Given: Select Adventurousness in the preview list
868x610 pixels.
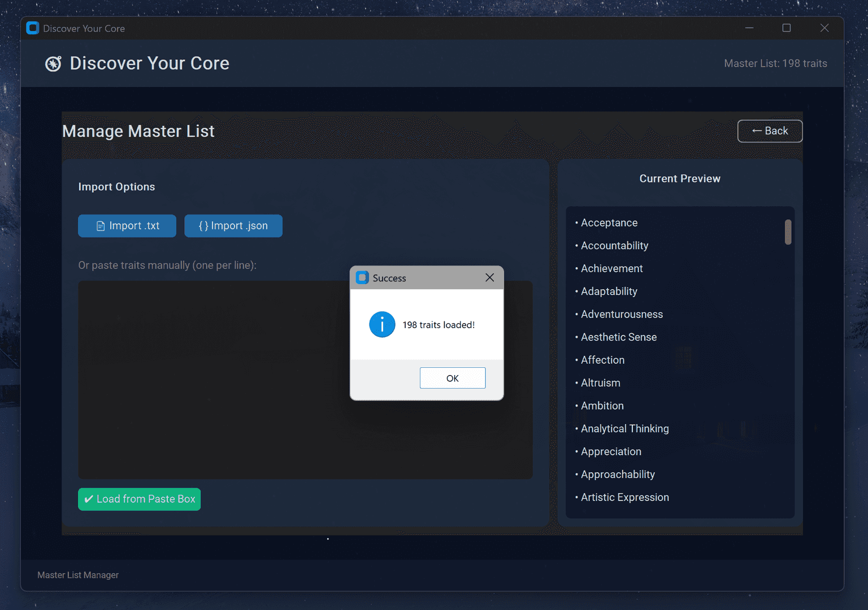Looking at the screenshot, I should (622, 315).
